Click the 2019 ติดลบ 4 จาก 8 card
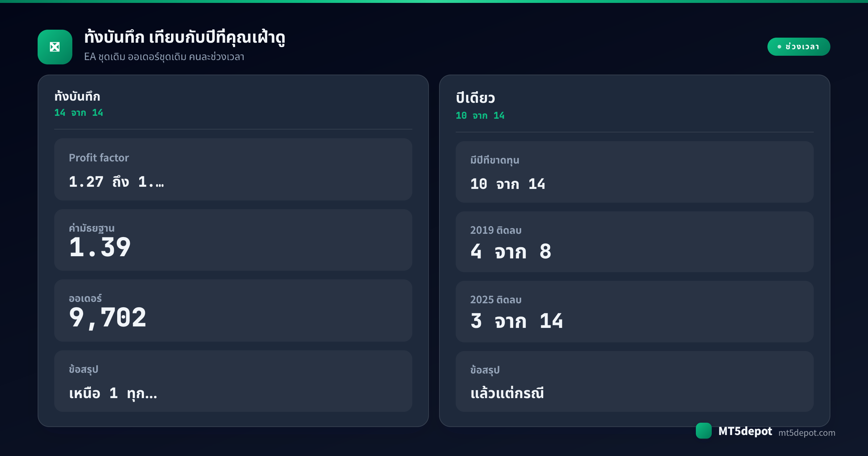 pyautogui.click(x=635, y=242)
